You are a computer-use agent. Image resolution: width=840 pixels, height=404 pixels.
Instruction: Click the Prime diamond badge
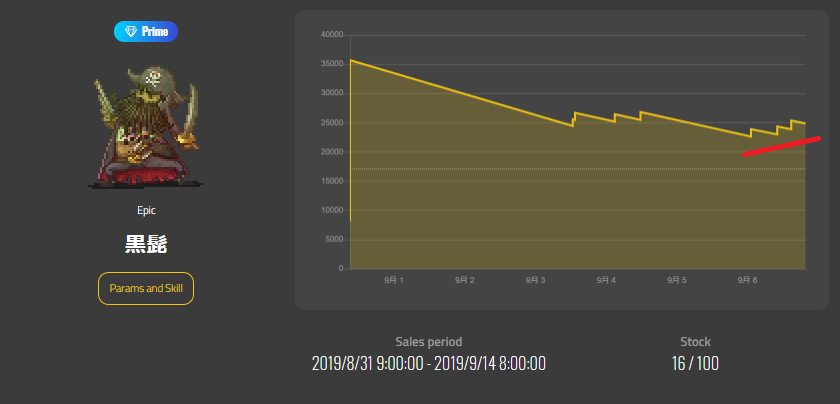146,32
